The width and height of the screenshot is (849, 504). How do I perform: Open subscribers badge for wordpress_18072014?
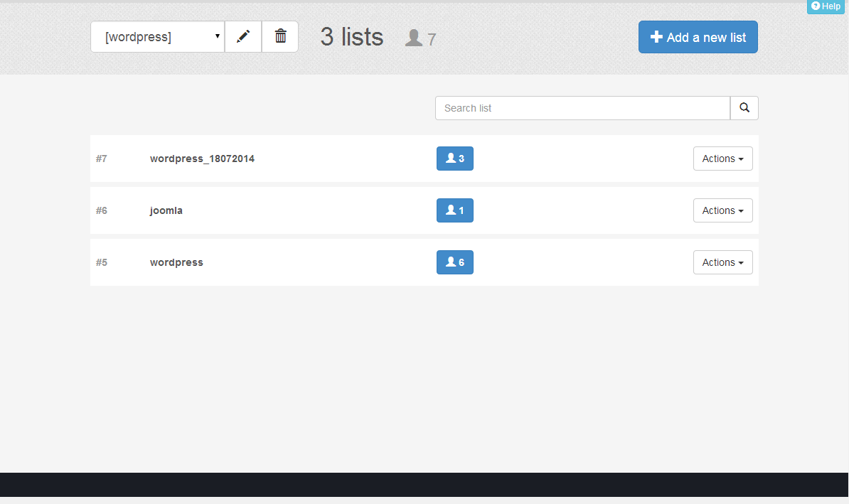454,159
